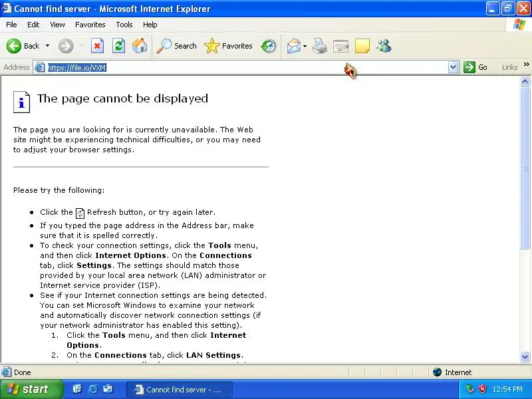Click the page icon in address bar
532x399 pixels.
tap(40, 68)
